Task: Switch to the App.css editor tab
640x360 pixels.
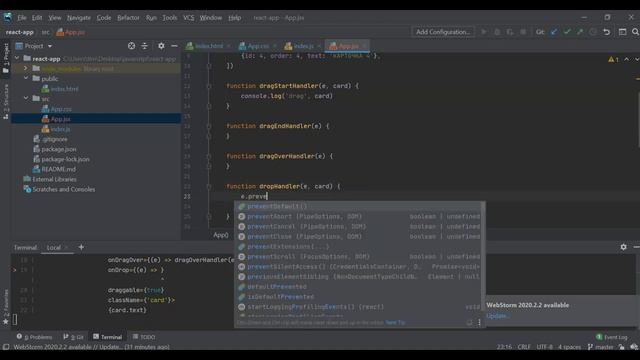Action: pyautogui.click(x=257, y=46)
